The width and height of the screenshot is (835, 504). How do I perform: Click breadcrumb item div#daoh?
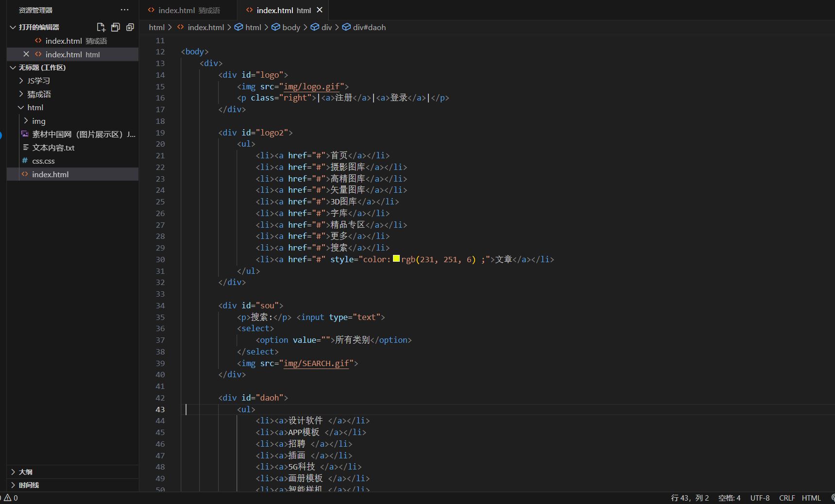[x=369, y=27]
